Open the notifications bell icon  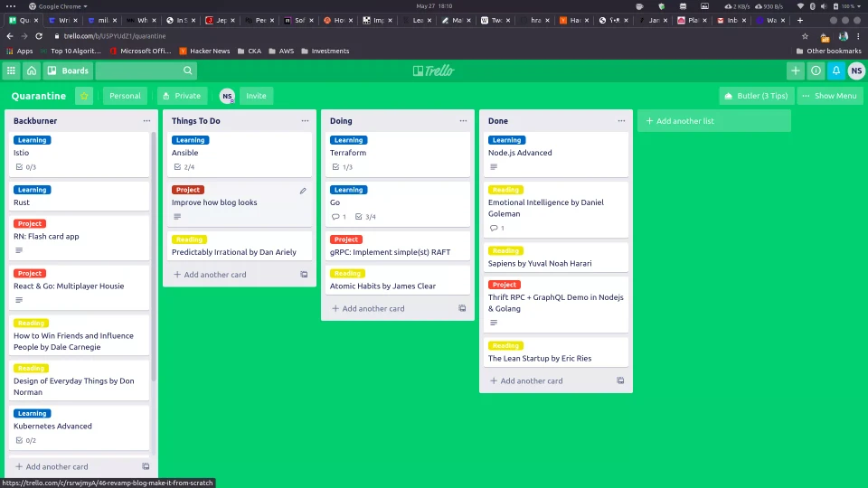pos(836,70)
